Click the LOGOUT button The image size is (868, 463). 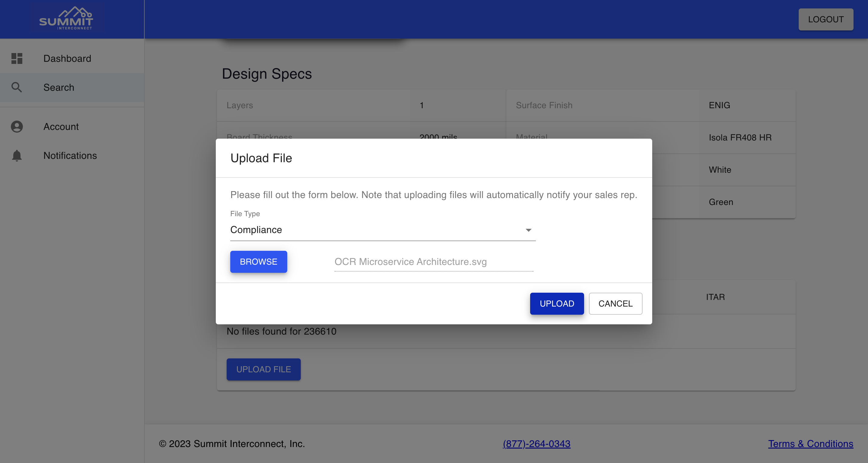(826, 19)
